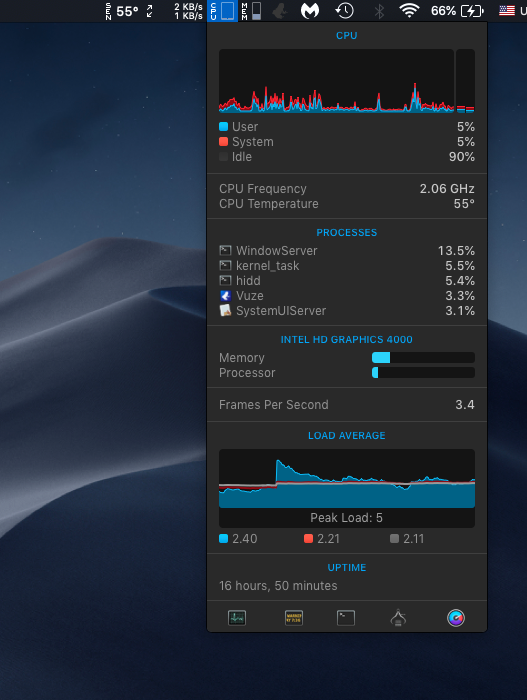Screen dimensions: 527x700
Task: Open the battery 66% status menu
Action: pyautogui.click(x=457, y=11)
